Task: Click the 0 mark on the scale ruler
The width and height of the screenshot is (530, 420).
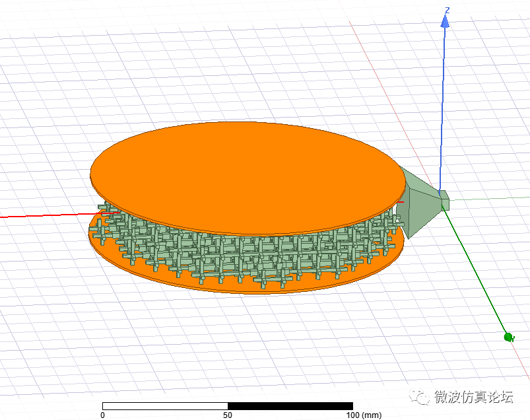Action: tap(102, 415)
